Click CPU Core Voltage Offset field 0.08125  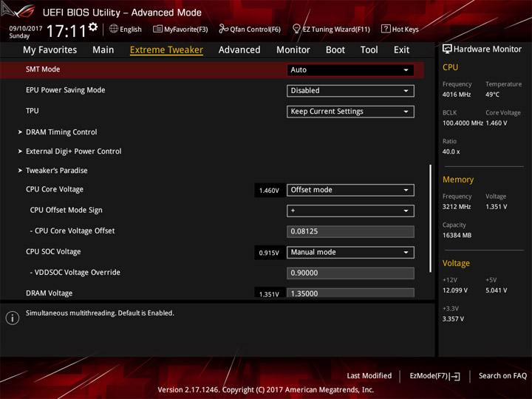[x=350, y=232]
